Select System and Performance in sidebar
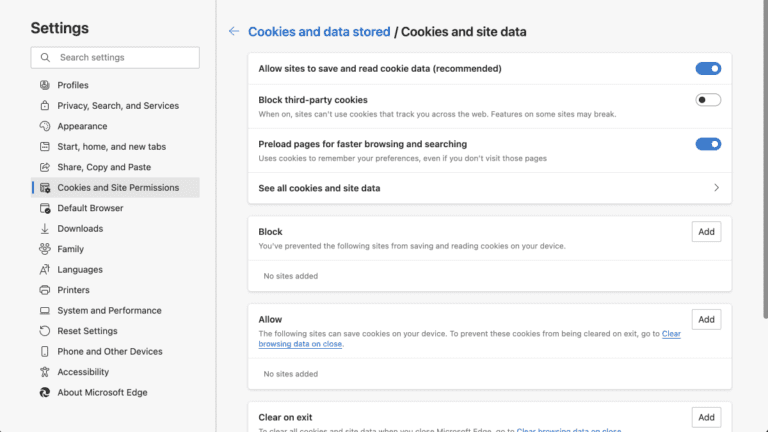 pyautogui.click(x=109, y=311)
